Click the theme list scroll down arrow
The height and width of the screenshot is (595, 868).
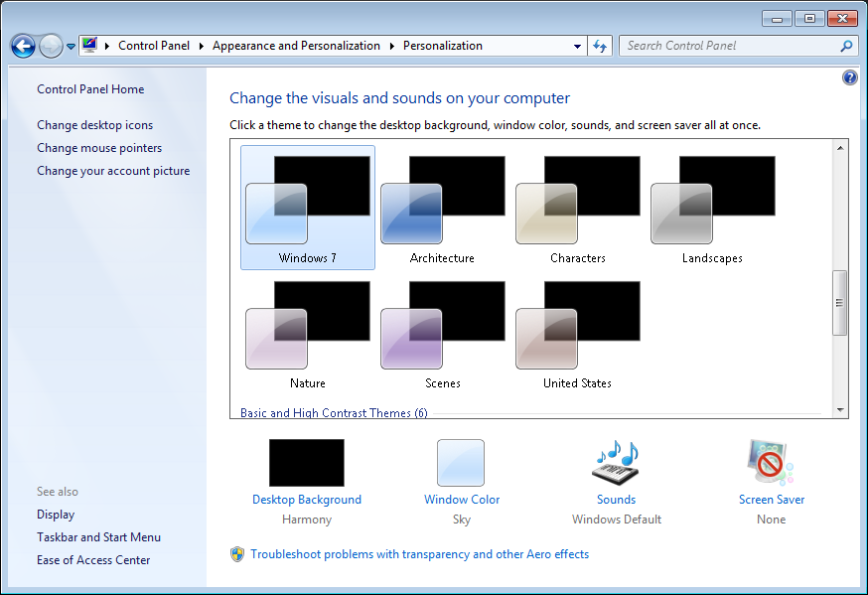840,409
